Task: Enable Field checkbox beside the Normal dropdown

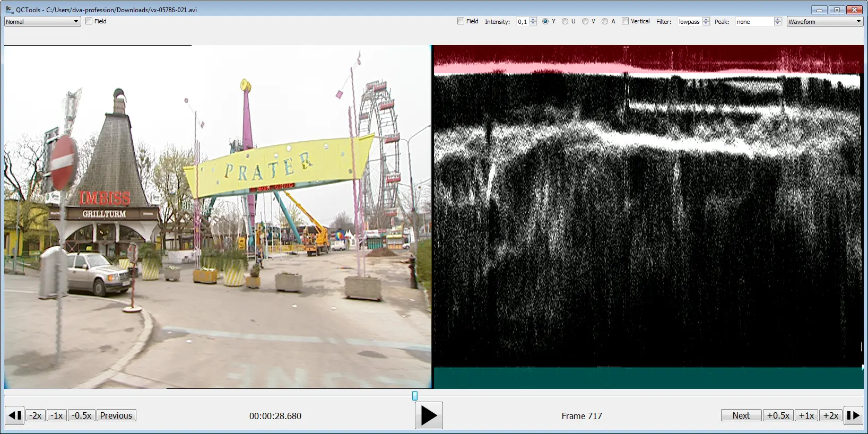Action: [89, 21]
